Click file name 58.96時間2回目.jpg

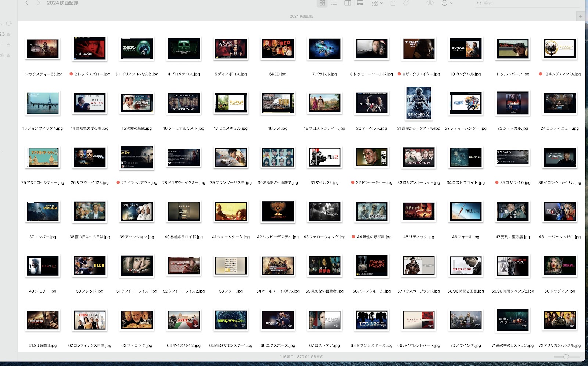click(x=466, y=291)
